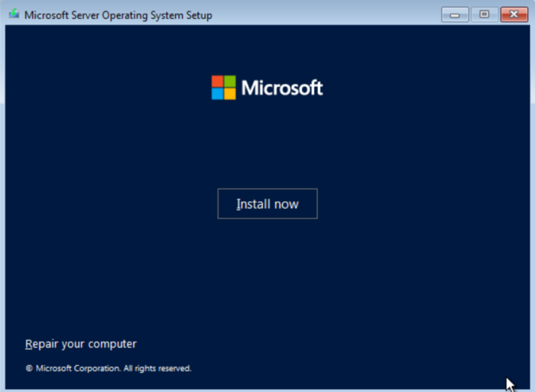Close the Server Operating System Setup window

(514, 15)
